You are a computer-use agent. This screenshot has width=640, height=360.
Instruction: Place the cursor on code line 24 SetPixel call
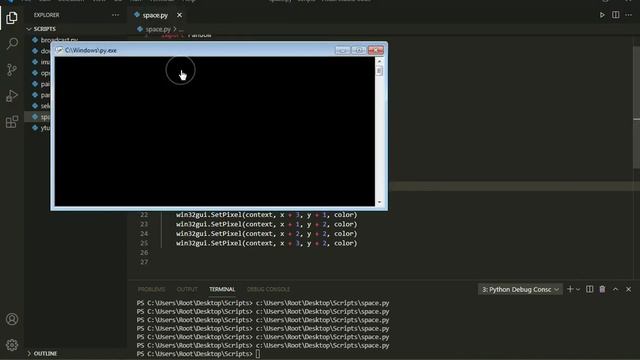267,233
